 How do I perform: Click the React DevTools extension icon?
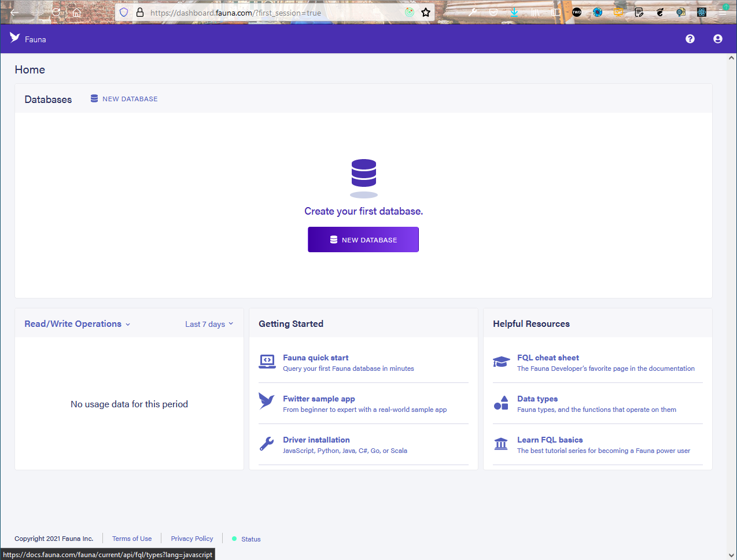click(702, 12)
